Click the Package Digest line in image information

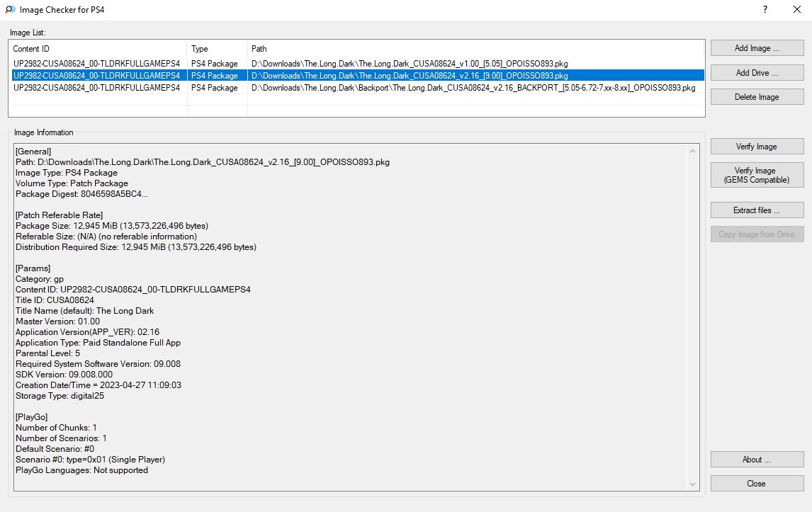click(81, 194)
